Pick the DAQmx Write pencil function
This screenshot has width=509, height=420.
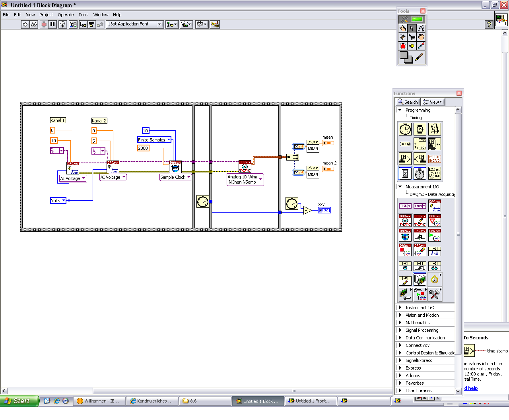420,221
